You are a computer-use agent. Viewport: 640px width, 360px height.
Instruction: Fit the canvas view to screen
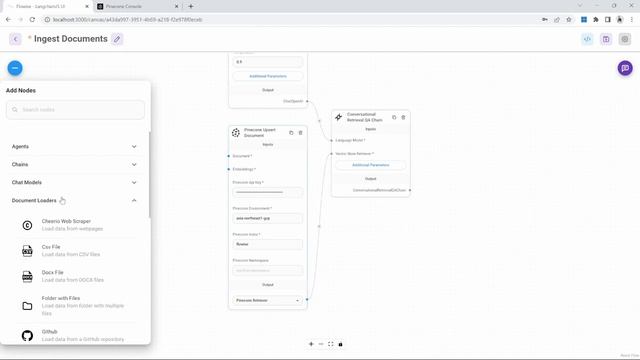point(331,344)
